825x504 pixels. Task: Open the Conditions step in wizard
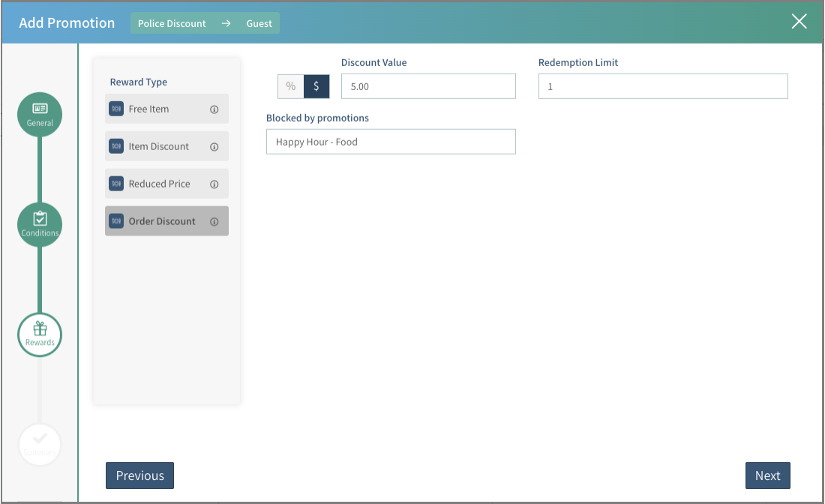pyautogui.click(x=40, y=224)
